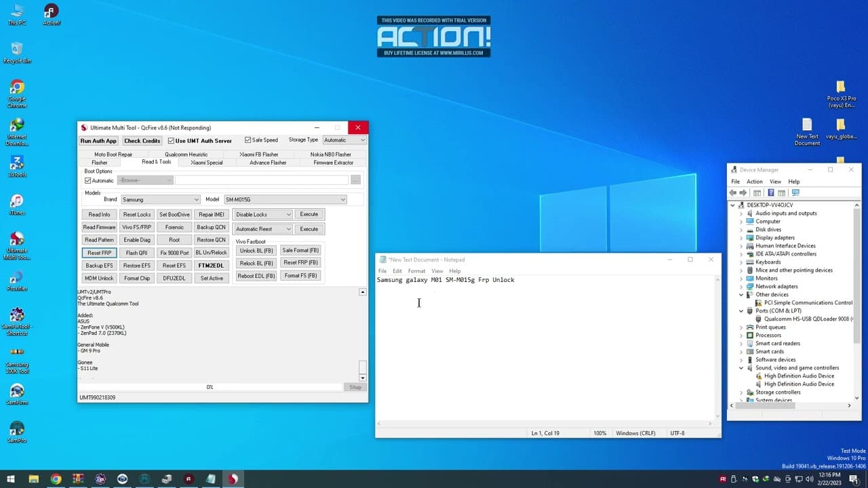This screenshot has height=488, width=868.
Task: Open the Model dropdown showing SM-M015G
Action: click(285, 200)
